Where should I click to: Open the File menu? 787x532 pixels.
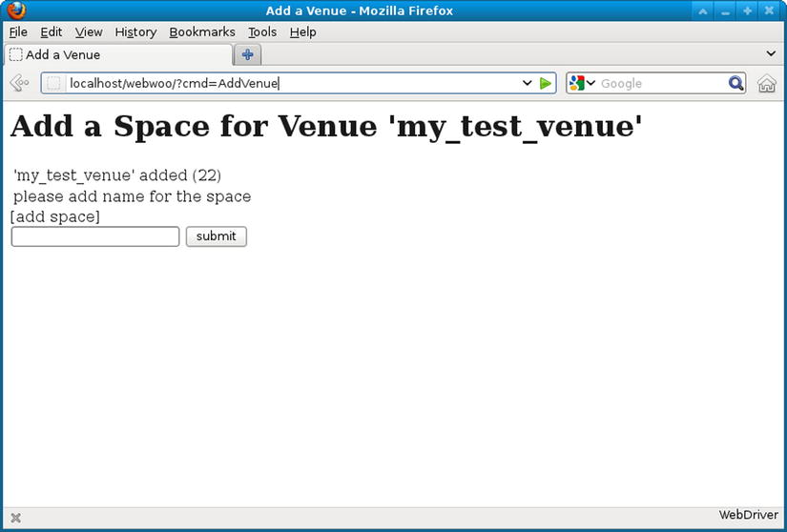(18, 32)
